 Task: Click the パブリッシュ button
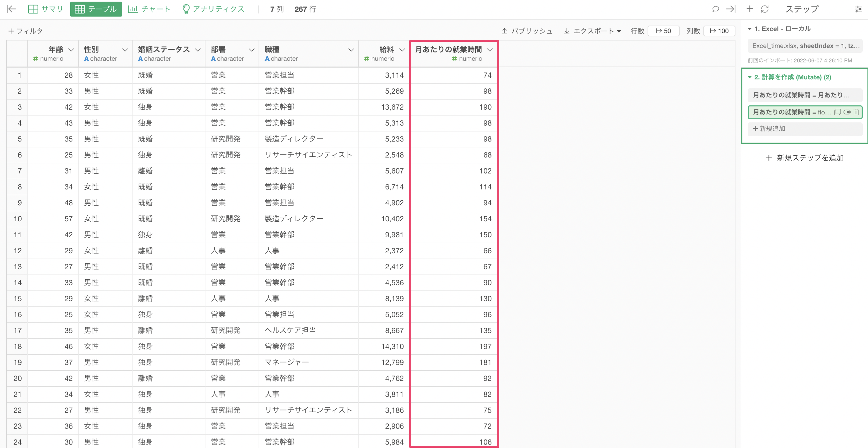527,31
